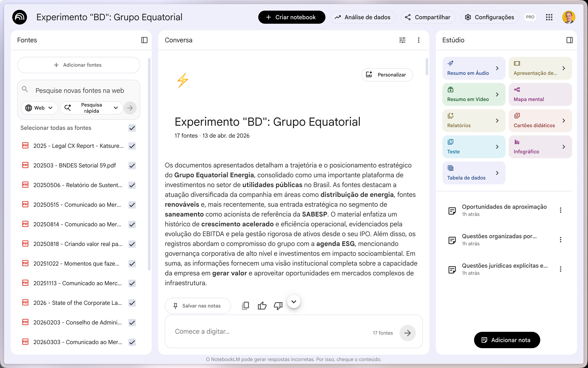Viewport: 588px width, 368px height.
Task: Open options for Oportunidades de aproximação note
Action: click(x=561, y=210)
